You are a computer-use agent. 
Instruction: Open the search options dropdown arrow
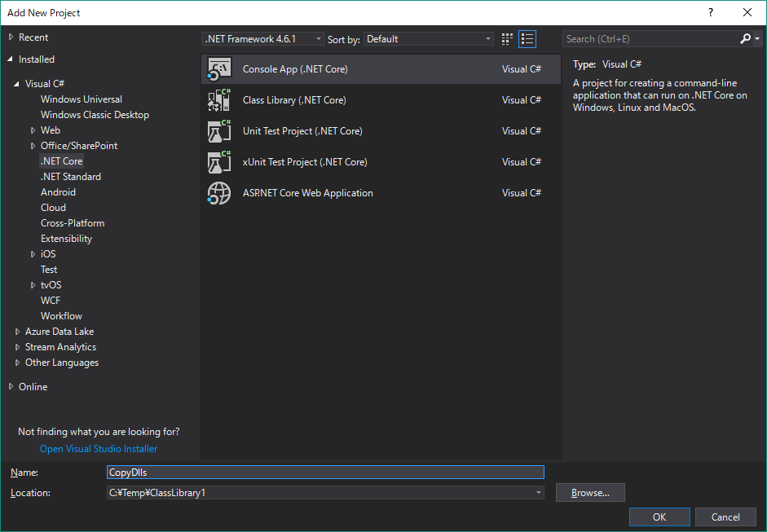pos(757,38)
